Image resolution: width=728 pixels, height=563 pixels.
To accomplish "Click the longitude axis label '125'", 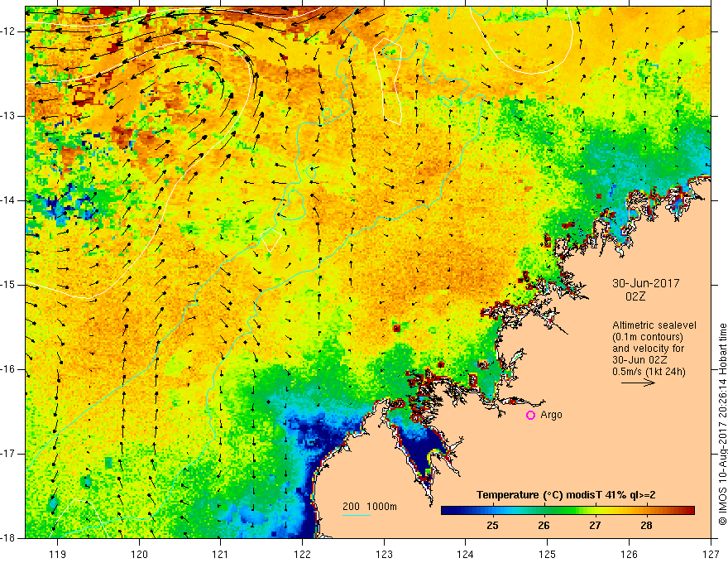I will [x=548, y=554].
